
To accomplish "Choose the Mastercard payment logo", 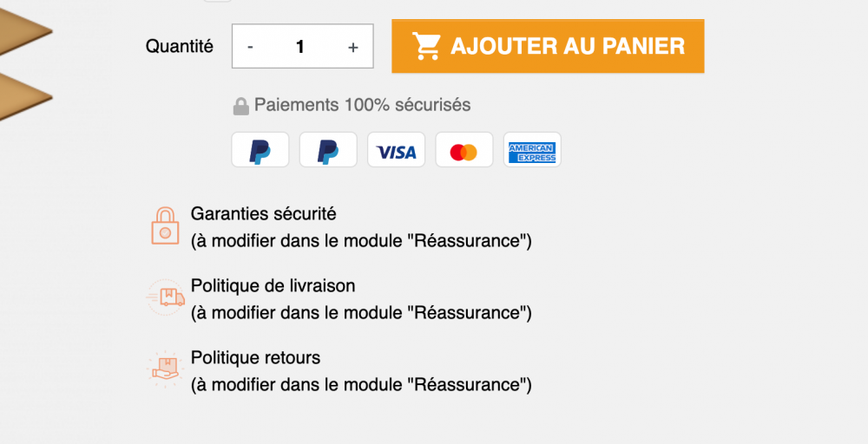I will pyautogui.click(x=464, y=149).
